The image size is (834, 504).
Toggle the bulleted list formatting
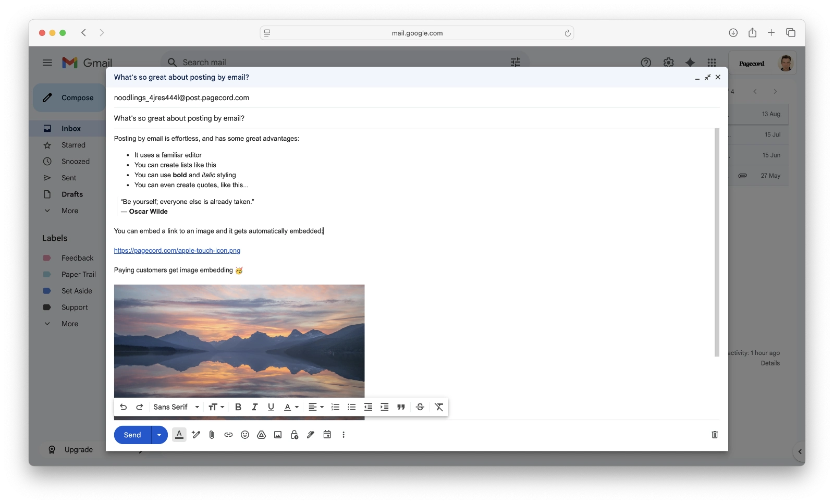click(x=352, y=407)
